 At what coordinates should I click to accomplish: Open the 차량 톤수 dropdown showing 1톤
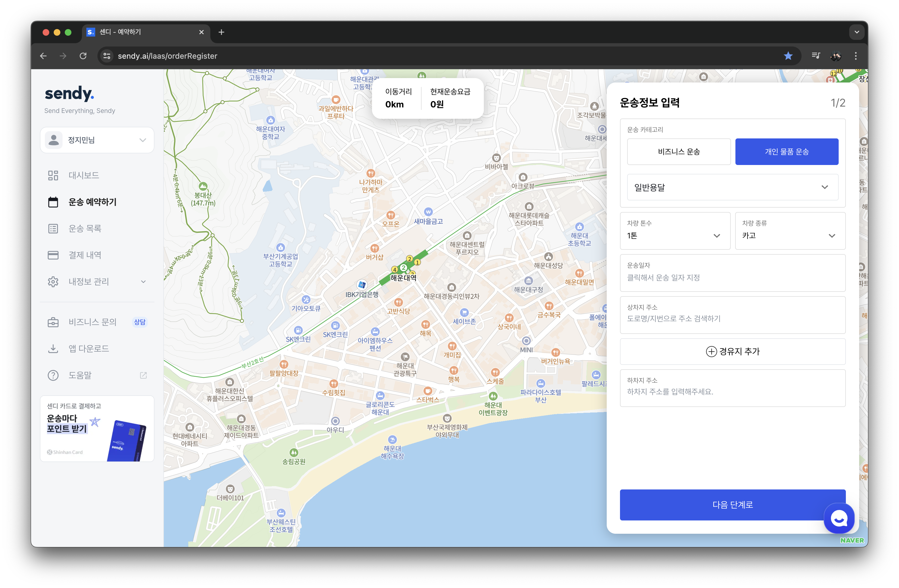pyautogui.click(x=675, y=231)
